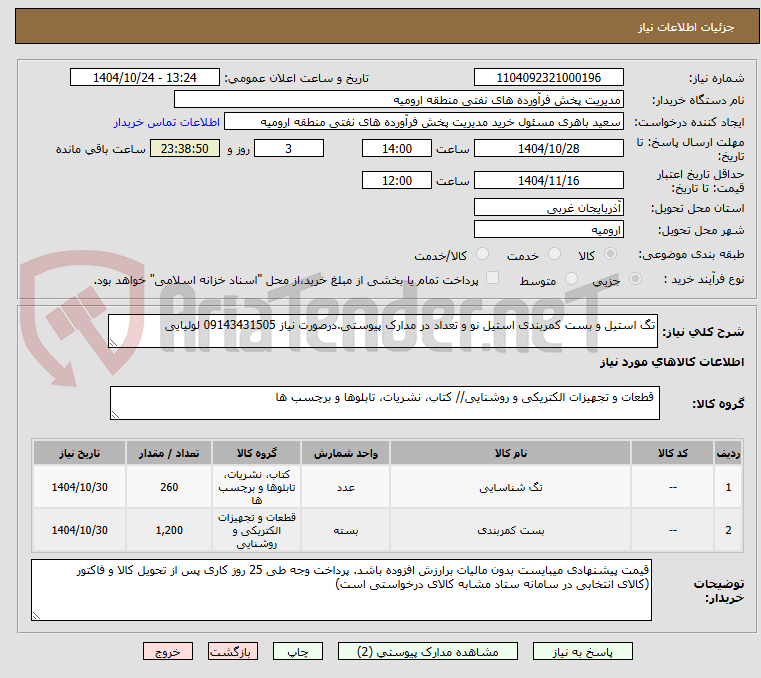Click the response deadline date field 1404/10/28
Screen dimensions: 761x678
pos(548,149)
